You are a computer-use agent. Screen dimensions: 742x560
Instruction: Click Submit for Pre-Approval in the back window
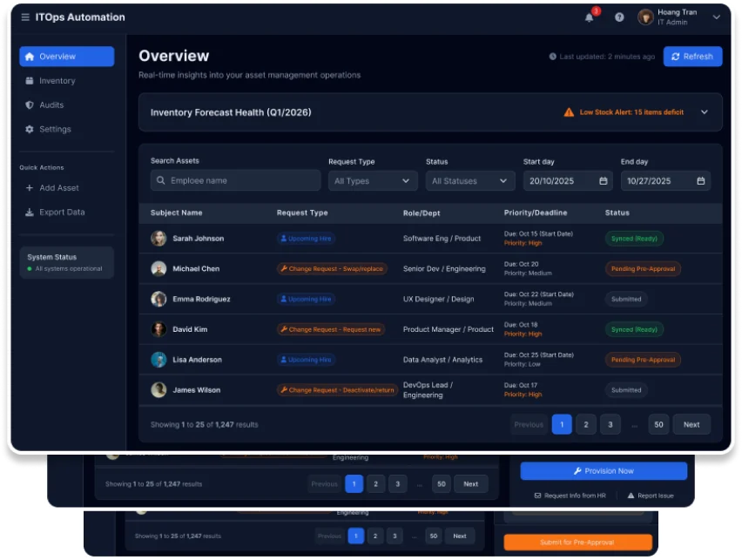[x=577, y=542]
